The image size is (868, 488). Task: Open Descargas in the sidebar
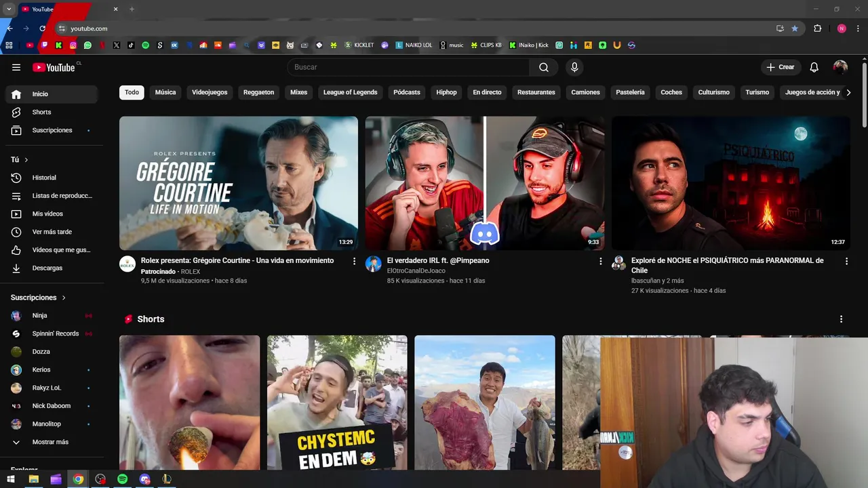pos(52,268)
